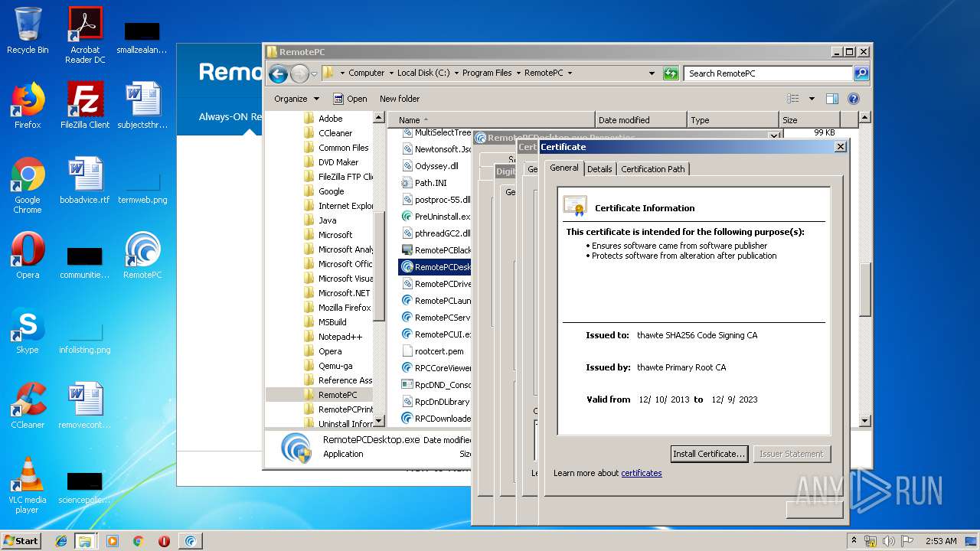Open RemotePC desktop shortcut
Image resolution: width=980 pixels, height=551 pixels.
click(142, 256)
